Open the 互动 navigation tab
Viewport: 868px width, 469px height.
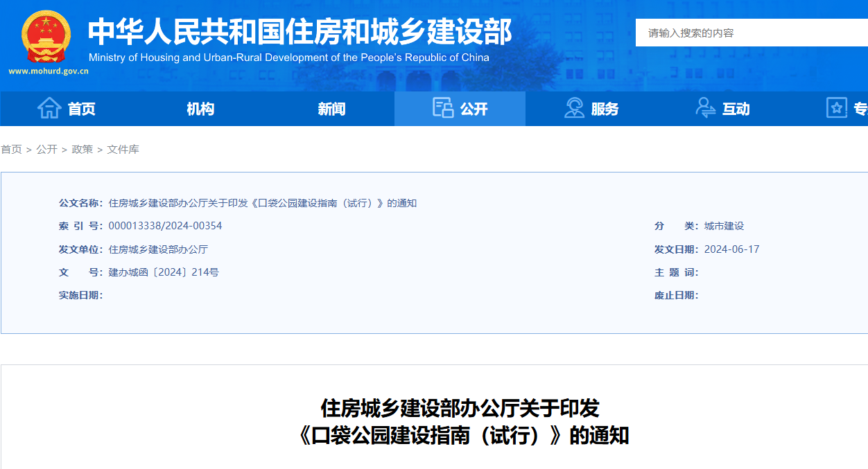(x=722, y=109)
